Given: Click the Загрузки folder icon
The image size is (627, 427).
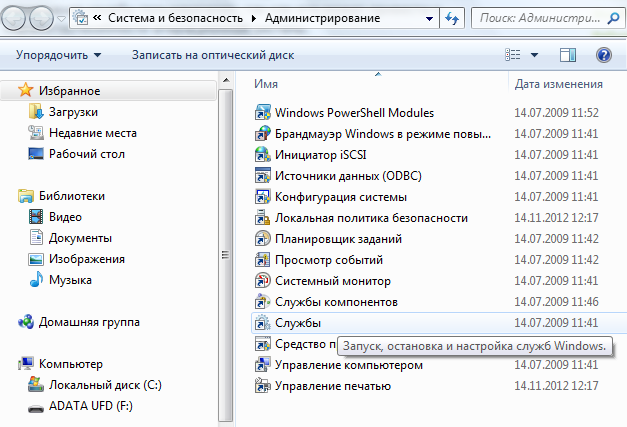Looking at the screenshot, I should coord(36,112).
